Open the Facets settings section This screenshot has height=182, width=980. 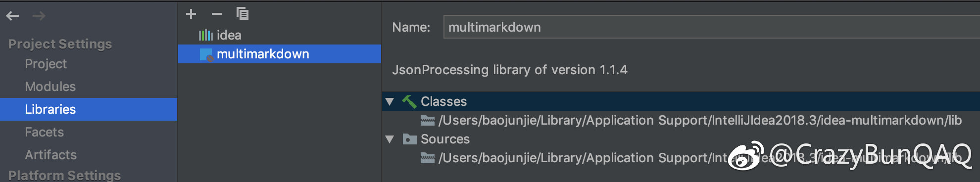click(x=44, y=132)
